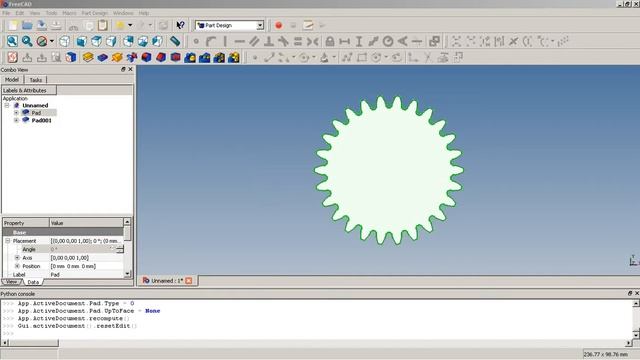Select the Revolution tool
Screen dimensions: 640x360
[x=117, y=58]
